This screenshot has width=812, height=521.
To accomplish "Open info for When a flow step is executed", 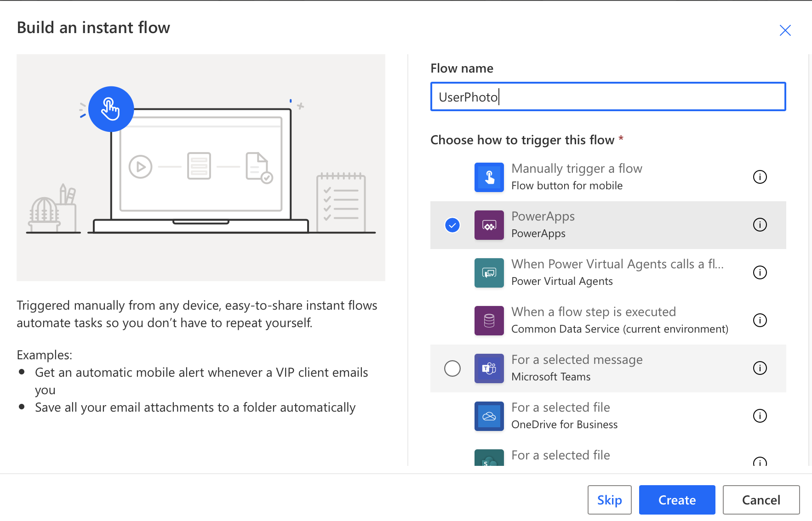I will (x=760, y=320).
